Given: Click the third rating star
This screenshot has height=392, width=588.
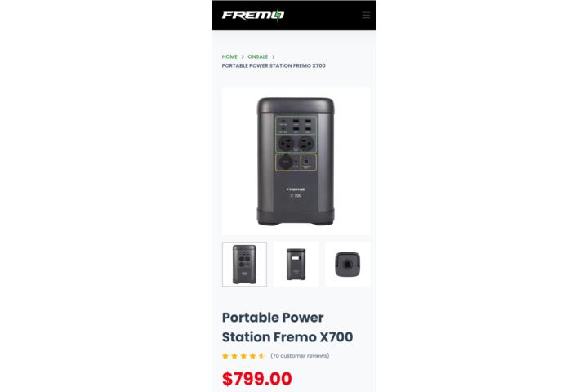Looking at the screenshot, I should [243, 355].
